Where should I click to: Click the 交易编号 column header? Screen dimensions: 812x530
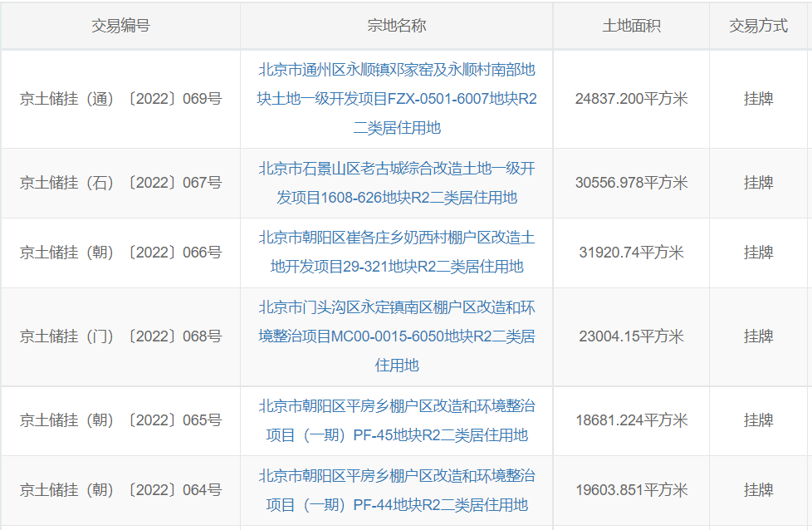tap(120, 26)
